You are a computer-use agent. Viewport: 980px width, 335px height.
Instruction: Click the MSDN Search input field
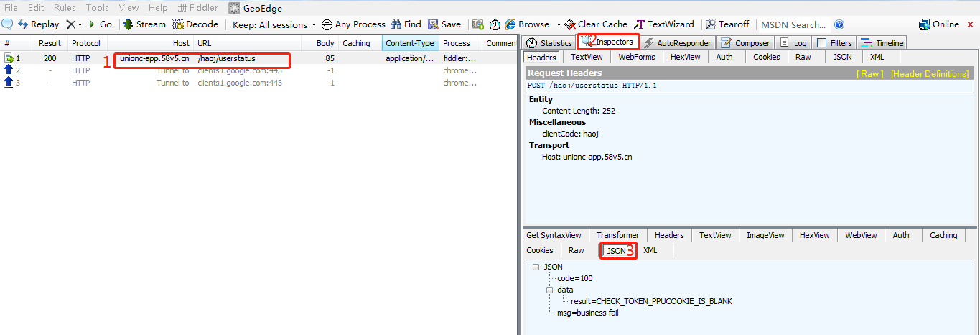(795, 24)
